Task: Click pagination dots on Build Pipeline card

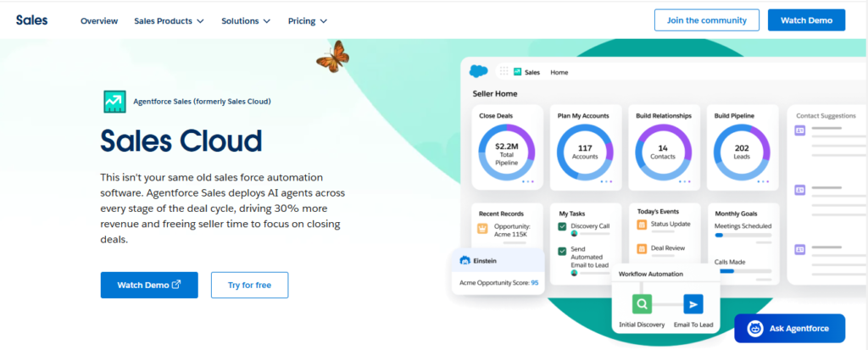Action: 764,181
